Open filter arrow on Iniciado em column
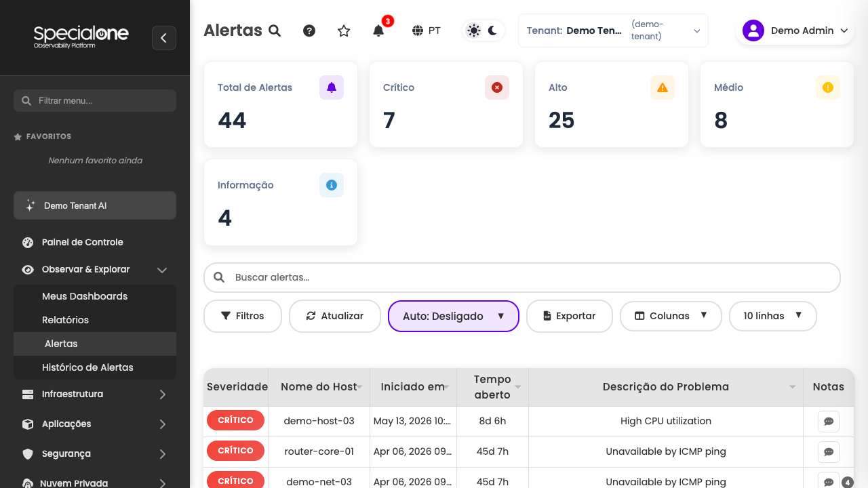868x488 pixels. [x=447, y=387]
